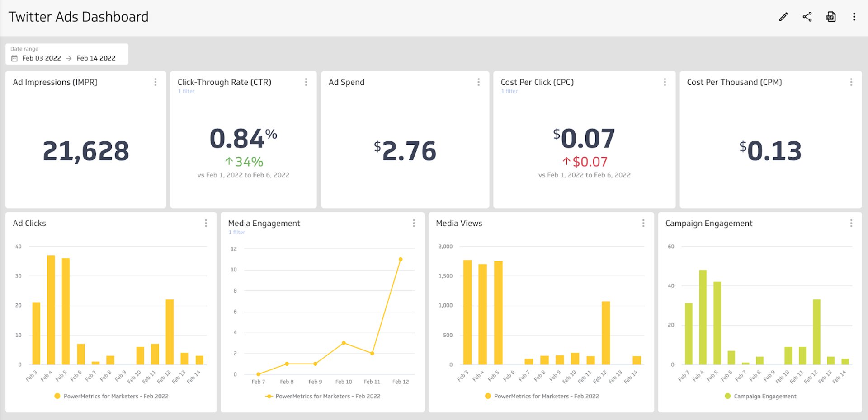Viewport: 868px width, 420px height.
Task: Click the Twitter Ads Dashboard title
Action: click(x=78, y=17)
